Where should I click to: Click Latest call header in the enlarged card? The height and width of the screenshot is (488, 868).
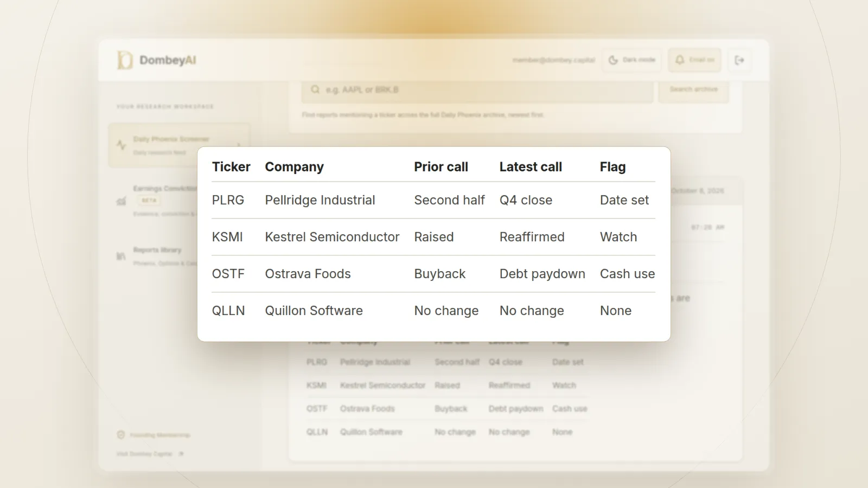[x=531, y=167]
